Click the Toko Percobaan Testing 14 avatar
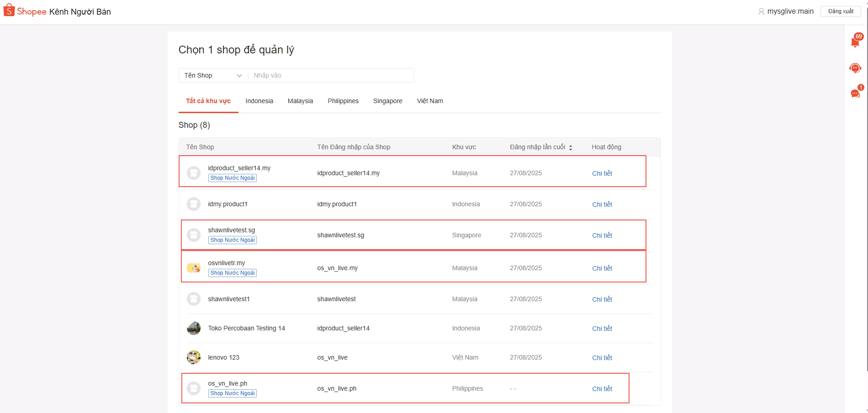The height and width of the screenshot is (413, 868). tap(194, 328)
